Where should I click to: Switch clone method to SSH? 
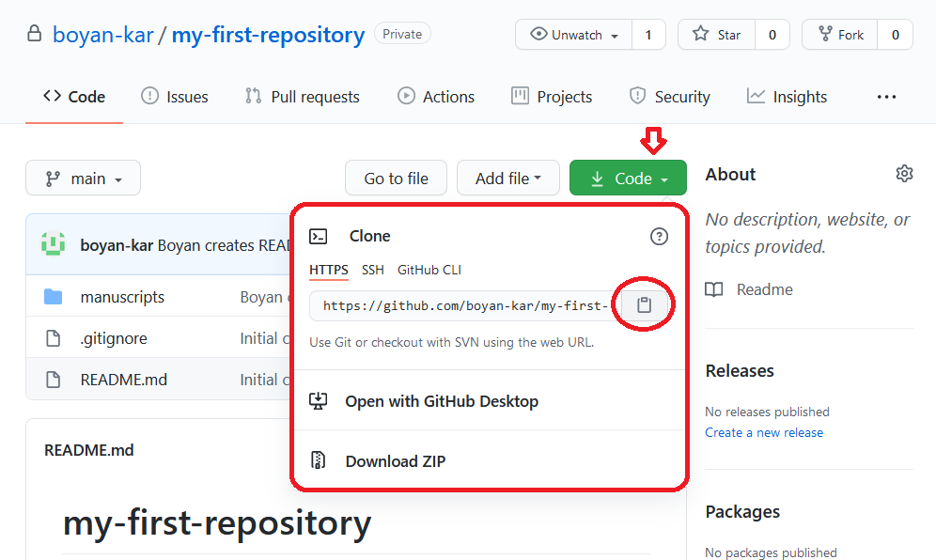pyautogui.click(x=372, y=270)
